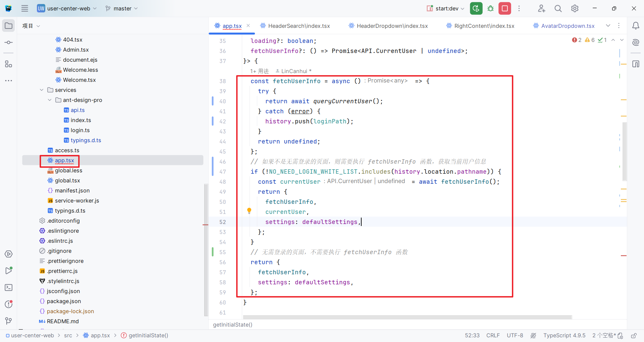Viewport: 644px width, 342px height.
Task: Collapse the services folder
Action: click(42, 90)
